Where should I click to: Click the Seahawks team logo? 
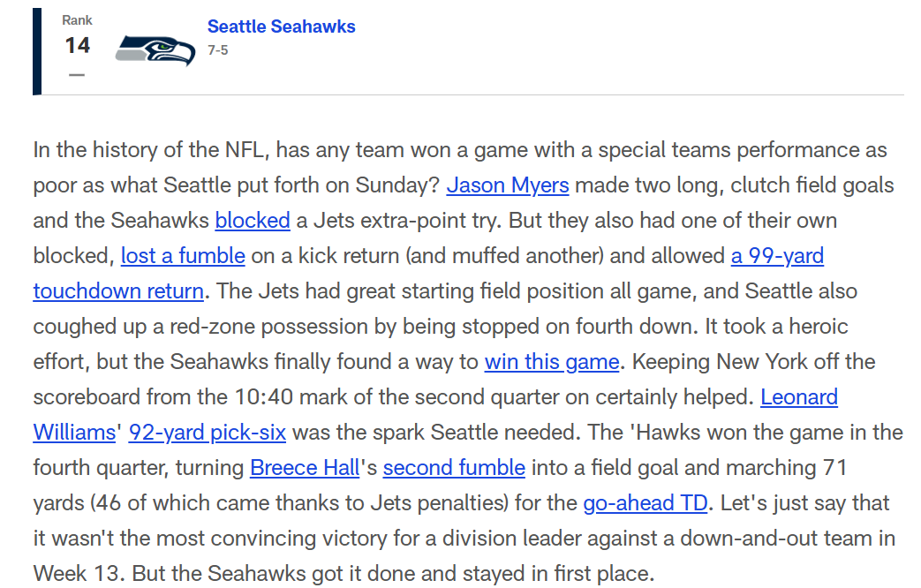(x=155, y=50)
